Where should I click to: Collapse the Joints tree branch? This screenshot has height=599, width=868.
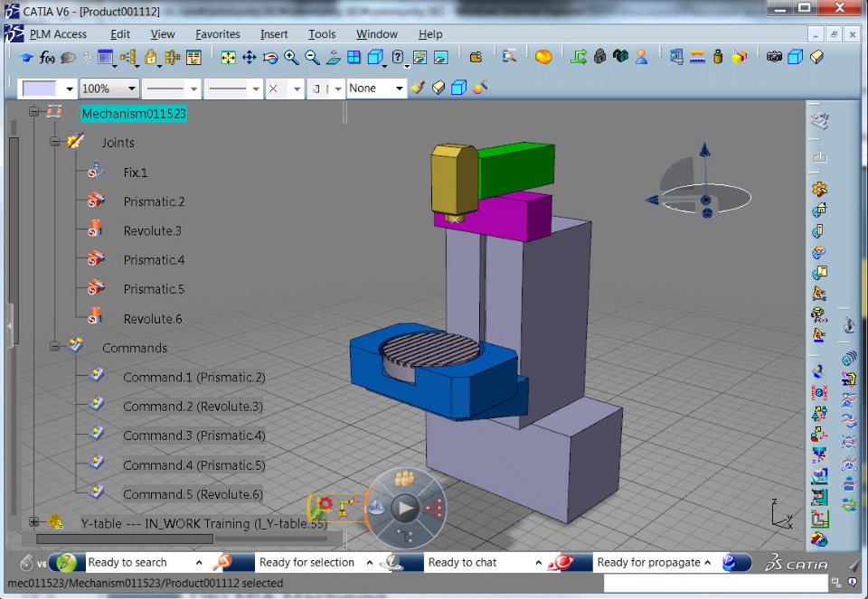(x=54, y=142)
